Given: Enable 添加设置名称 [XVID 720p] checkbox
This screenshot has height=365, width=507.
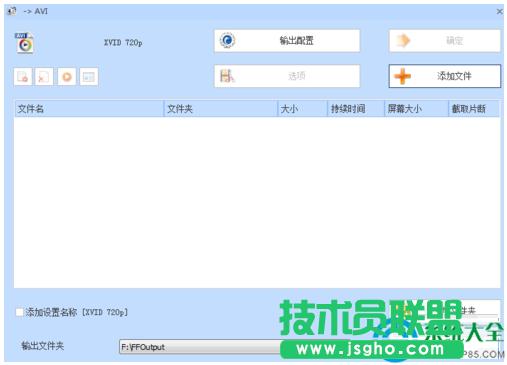Looking at the screenshot, I should pyautogui.click(x=20, y=312).
